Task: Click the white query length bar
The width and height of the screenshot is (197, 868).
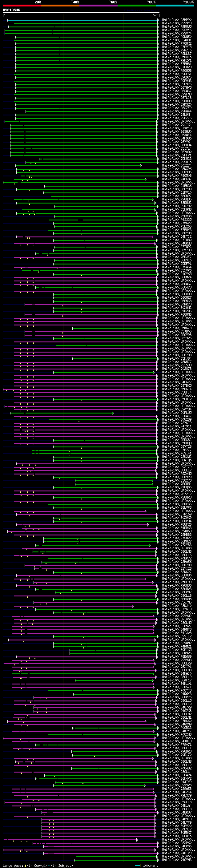Action: tap(81, 13)
